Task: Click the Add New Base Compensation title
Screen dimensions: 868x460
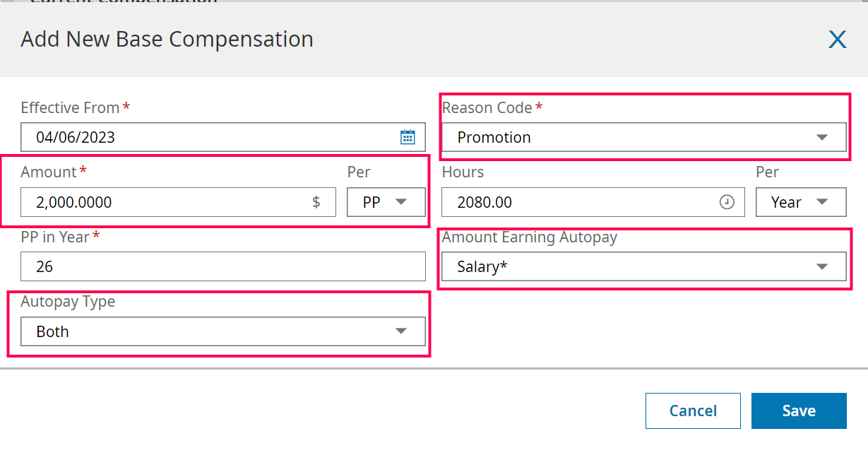Action: [x=167, y=39]
